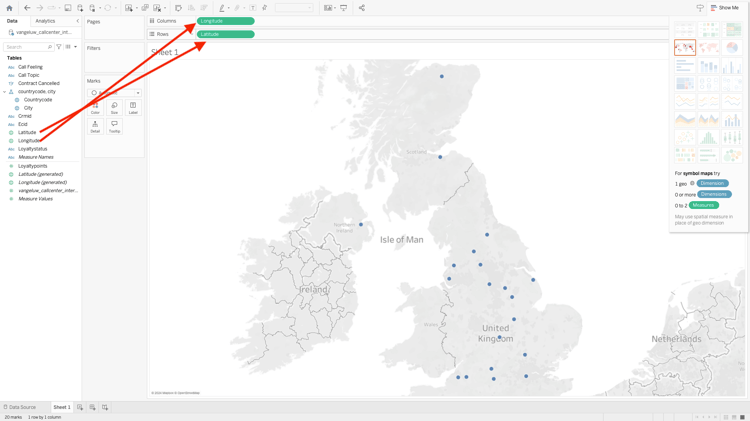The width and height of the screenshot is (750, 421).
Task: Click the Sheet 1 title
Action: click(x=165, y=52)
